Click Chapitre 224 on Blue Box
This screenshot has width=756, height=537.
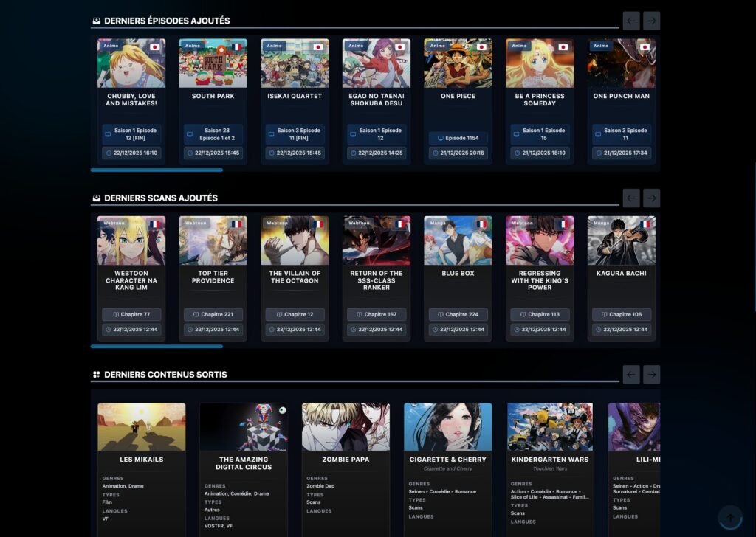pyautogui.click(x=458, y=314)
